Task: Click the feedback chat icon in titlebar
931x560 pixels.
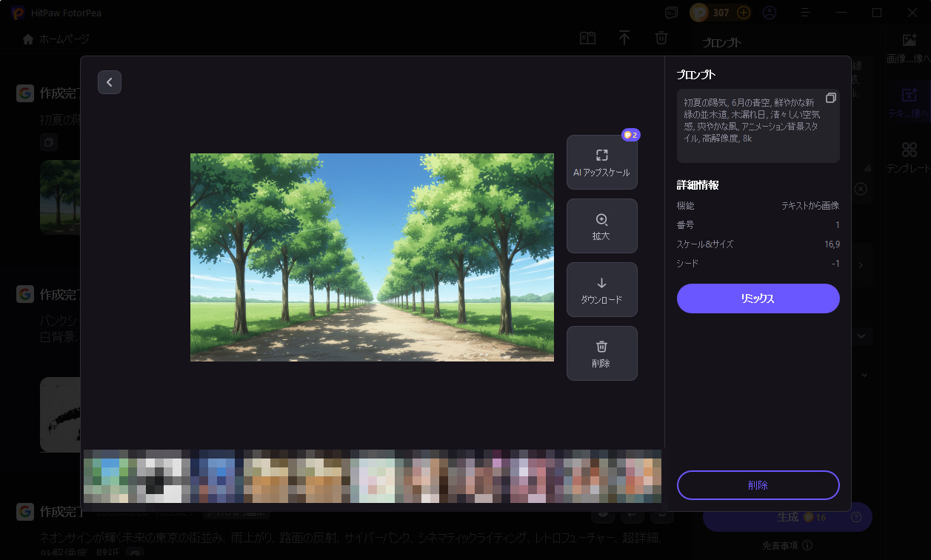Action: click(670, 13)
